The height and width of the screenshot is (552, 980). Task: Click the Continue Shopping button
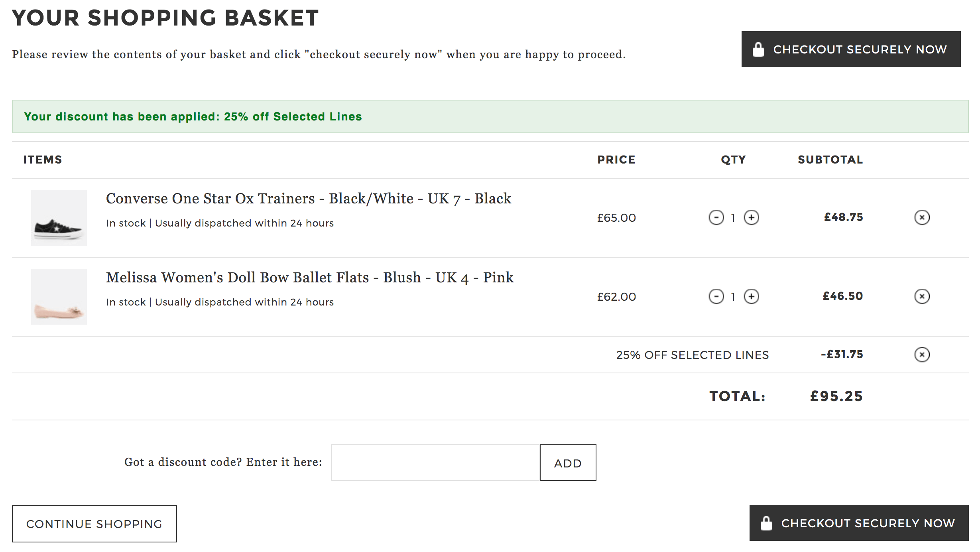pyautogui.click(x=94, y=524)
